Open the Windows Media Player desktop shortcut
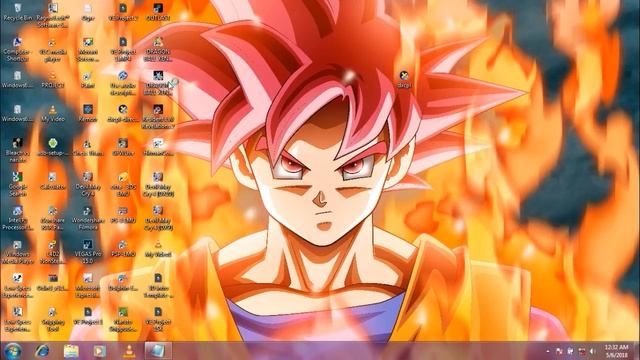 [17, 251]
